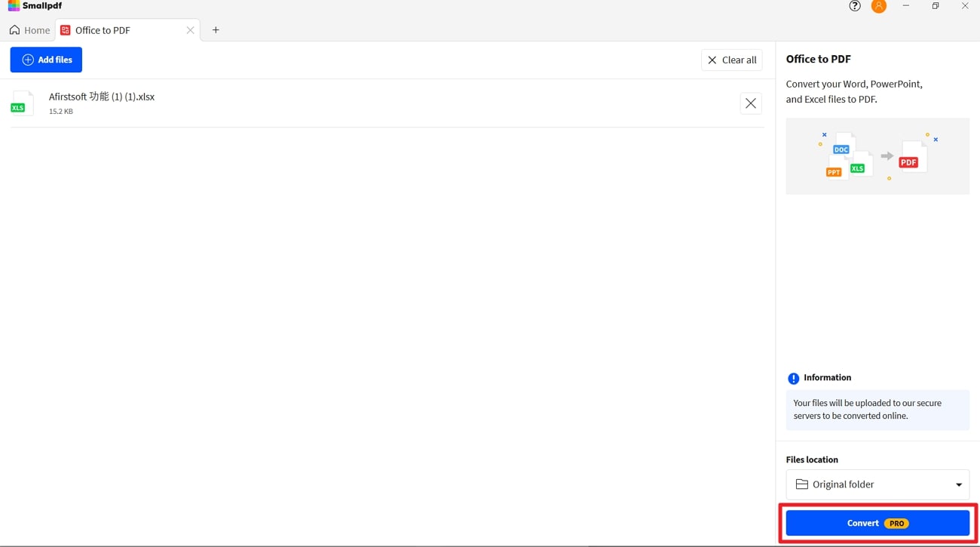This screenshot has width=980, height=547.
Task: Click the Office to PDF panel heading
Action: click(818, 59)
